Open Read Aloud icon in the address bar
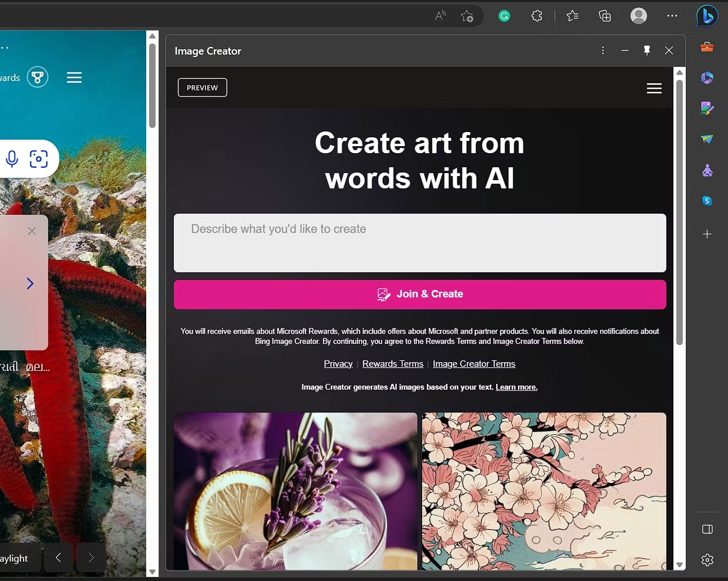This screenshot has width=728, height=581. (x=440, y=16)
